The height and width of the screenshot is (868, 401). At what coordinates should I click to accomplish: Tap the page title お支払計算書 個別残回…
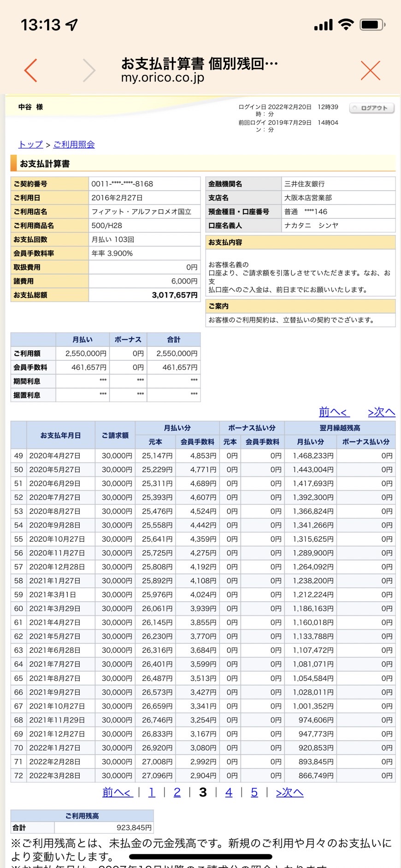tap(200, 64)
